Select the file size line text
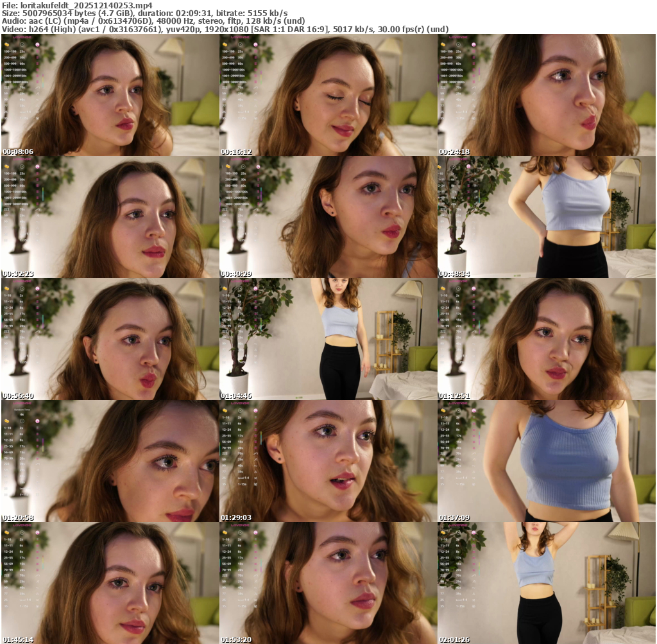The height and width of the screenshot is (644, 657). click(x=144, y=13)
